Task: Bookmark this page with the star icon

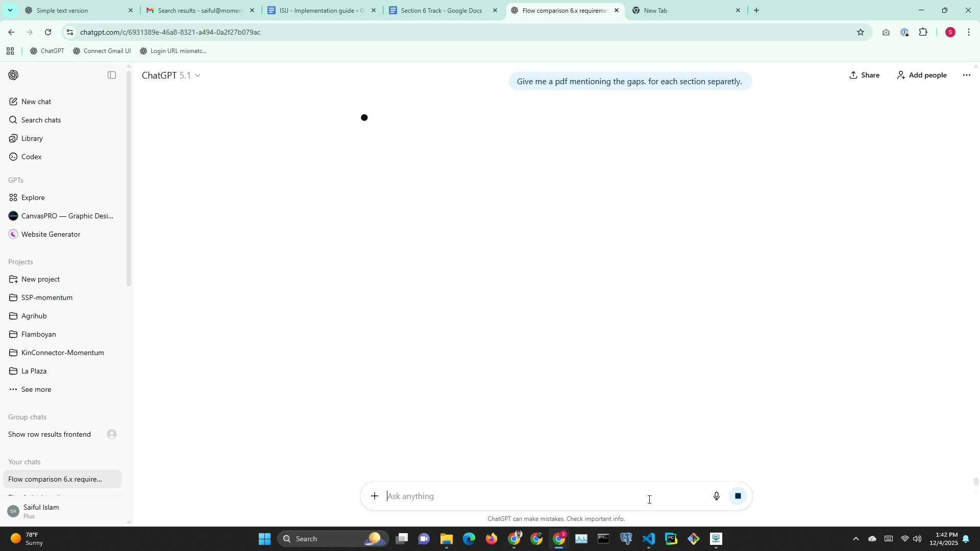Action: click(x=861, y=32)
